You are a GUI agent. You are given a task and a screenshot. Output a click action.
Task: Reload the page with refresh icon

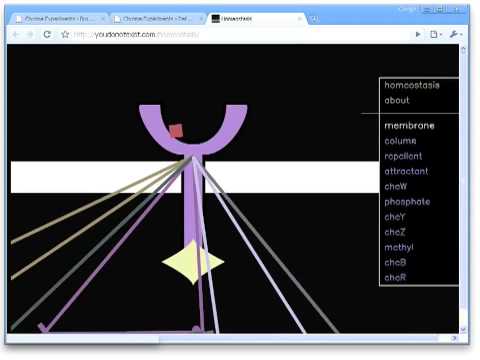pyautogui.click(x=47, y=34)
